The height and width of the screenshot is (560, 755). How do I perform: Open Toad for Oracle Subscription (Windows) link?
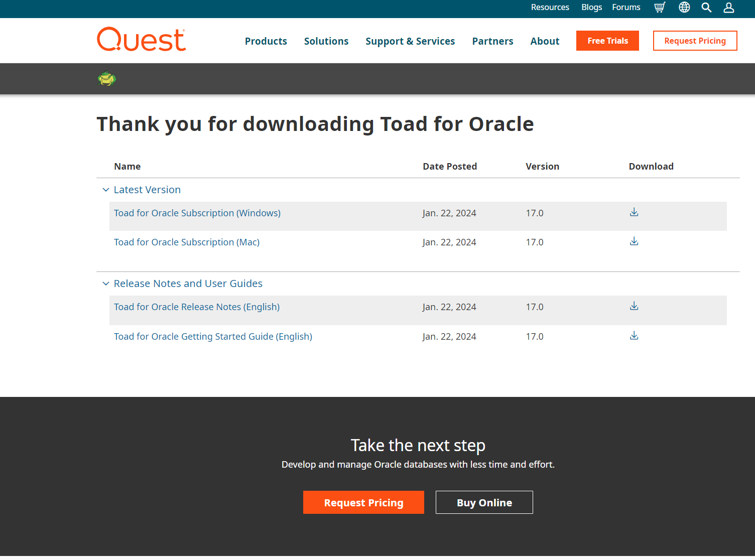click(x=197, y=213)
